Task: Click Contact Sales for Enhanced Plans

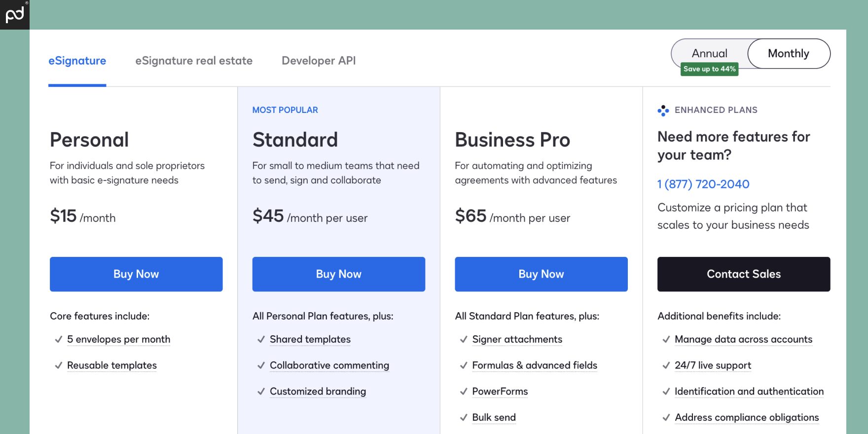Action: tap(743, 274)
